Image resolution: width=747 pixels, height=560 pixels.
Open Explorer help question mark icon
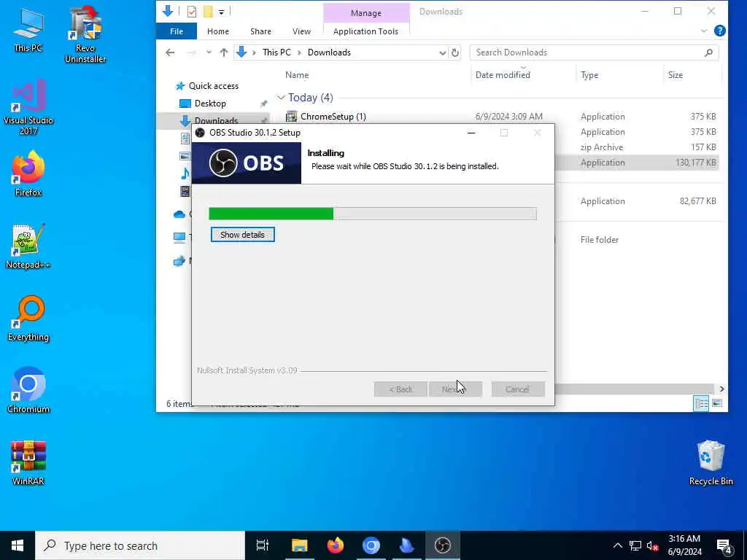pyautogui.click(x=720, y=31)
